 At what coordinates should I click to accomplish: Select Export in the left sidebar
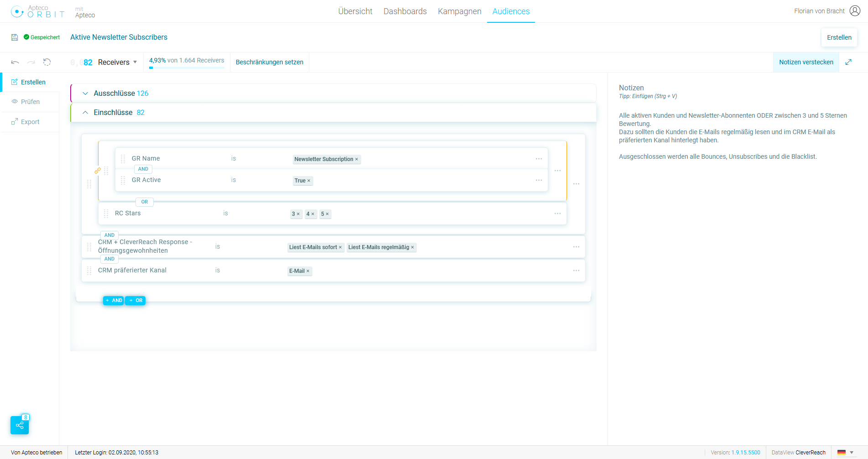(30, 122)
